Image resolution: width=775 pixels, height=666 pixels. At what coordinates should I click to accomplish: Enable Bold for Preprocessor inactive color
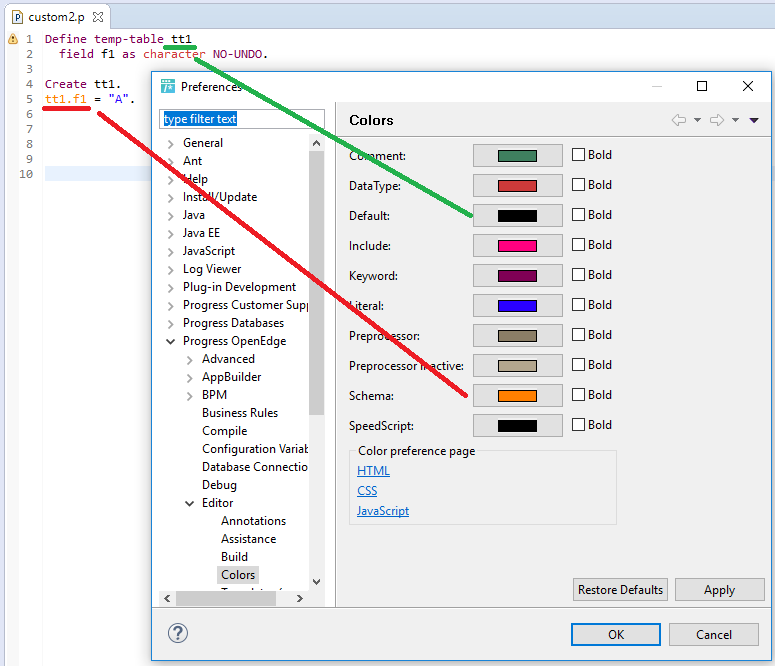(578, 365)
